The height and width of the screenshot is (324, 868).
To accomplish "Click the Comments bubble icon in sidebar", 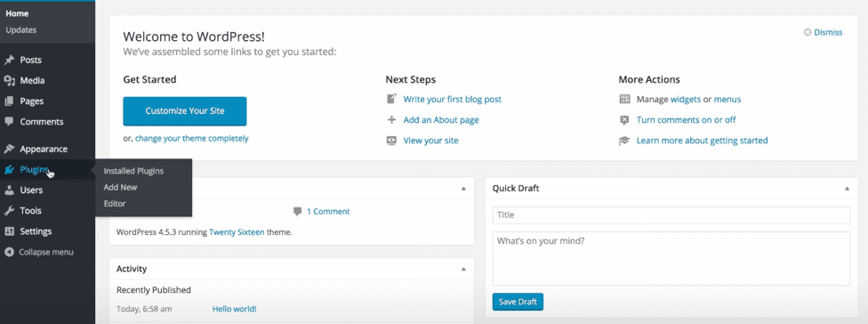I will tap(9, 121).
